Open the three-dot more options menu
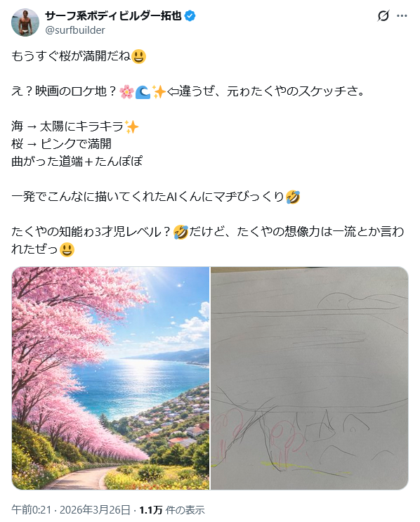Viewport: 420px width, 522px height. point(402,15)
